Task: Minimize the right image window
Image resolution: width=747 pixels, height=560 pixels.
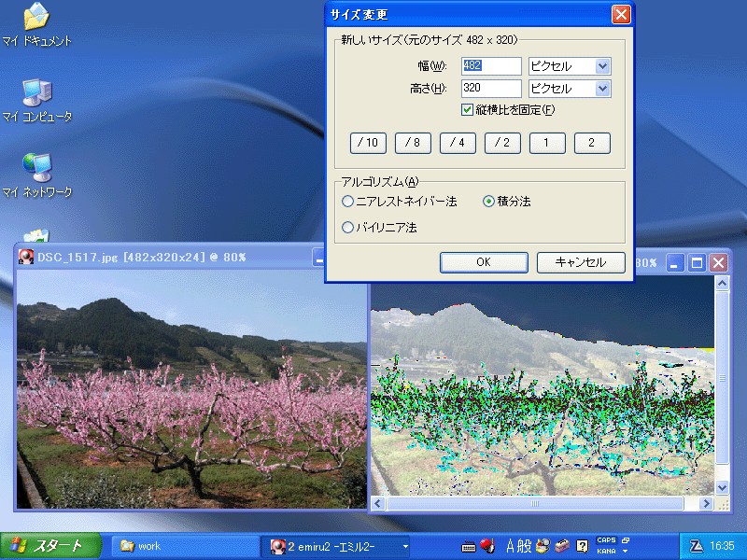Action: [674, 263]
